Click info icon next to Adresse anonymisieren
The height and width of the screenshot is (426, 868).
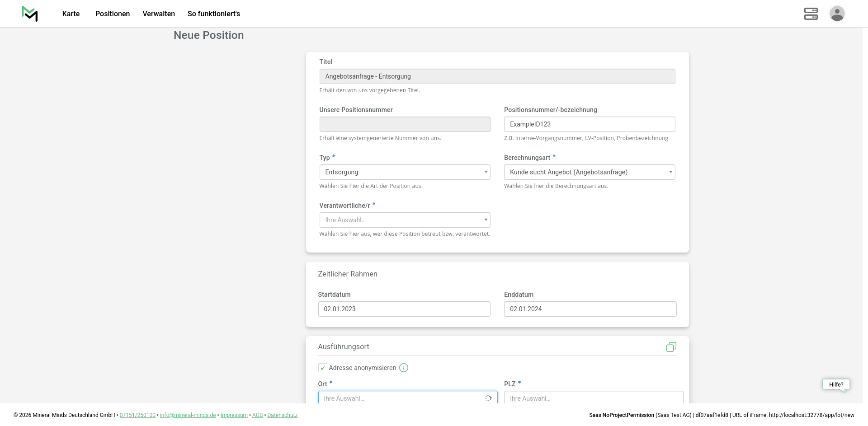(x=404, y=368)
